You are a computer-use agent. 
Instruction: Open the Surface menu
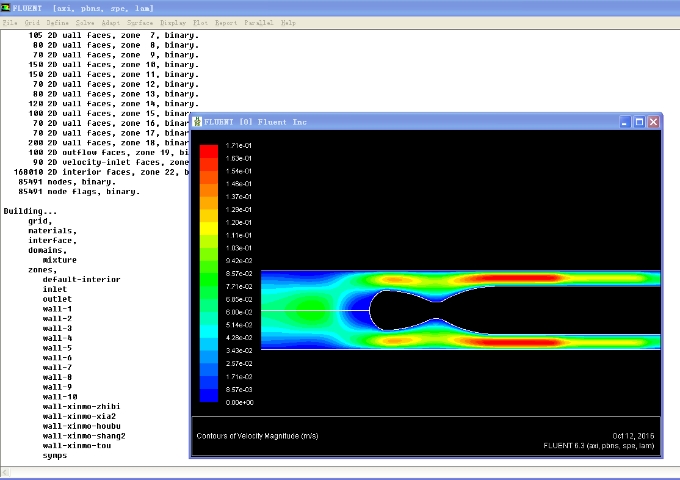tap(141, 22)
